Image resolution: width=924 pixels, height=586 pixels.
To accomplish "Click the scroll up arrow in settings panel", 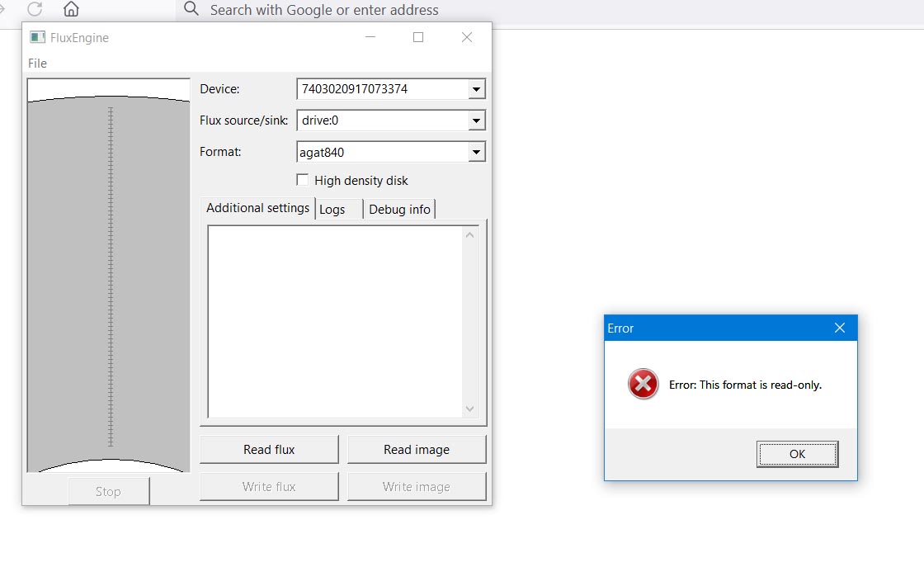I will click(469, 235).
